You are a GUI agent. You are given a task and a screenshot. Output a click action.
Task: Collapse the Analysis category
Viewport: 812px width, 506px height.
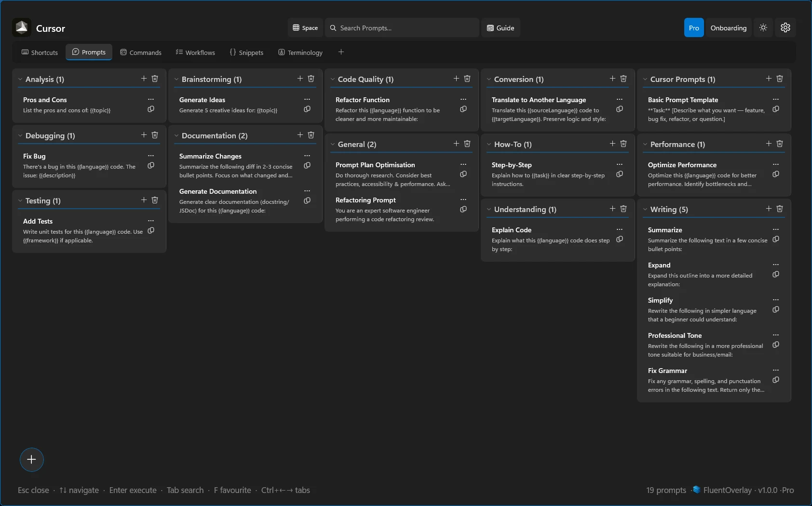pyautogui.click(x=20, y=79)
